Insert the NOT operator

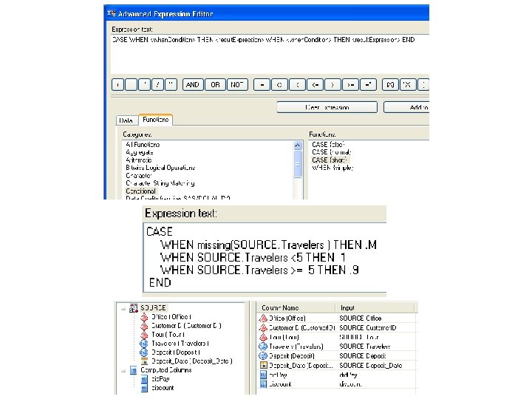(237, 84)
